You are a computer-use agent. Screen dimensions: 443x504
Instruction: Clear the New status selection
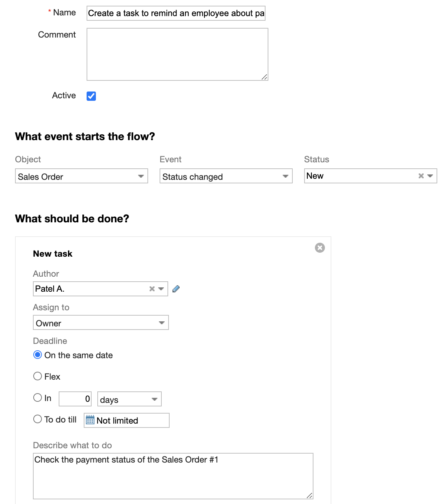[x=421, y=176]
